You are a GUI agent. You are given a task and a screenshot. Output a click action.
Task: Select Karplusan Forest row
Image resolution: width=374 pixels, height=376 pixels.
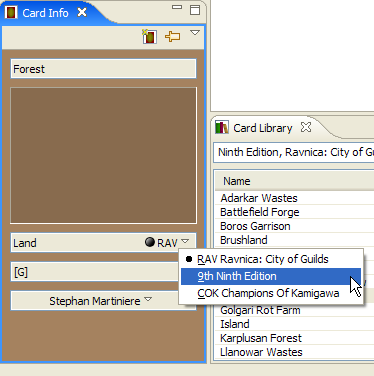[x=295, y=338]
